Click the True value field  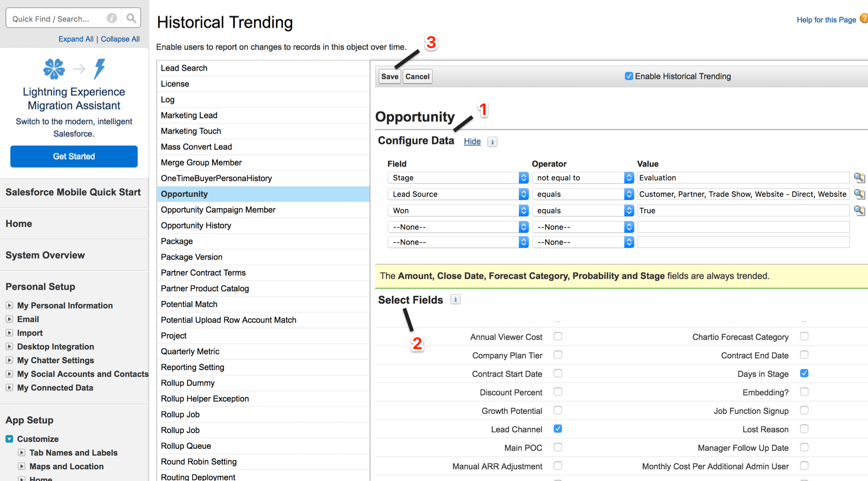tap(743, 210)
